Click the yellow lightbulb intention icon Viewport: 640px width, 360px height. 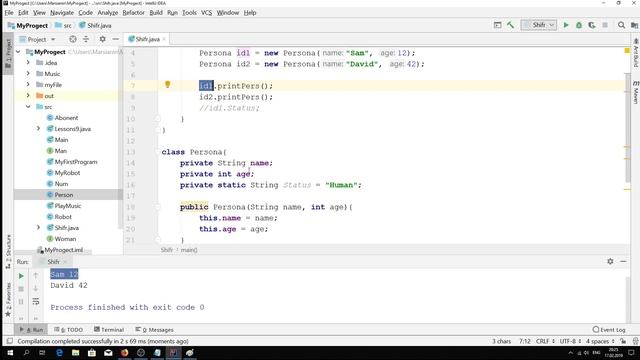tap(167, 84)
